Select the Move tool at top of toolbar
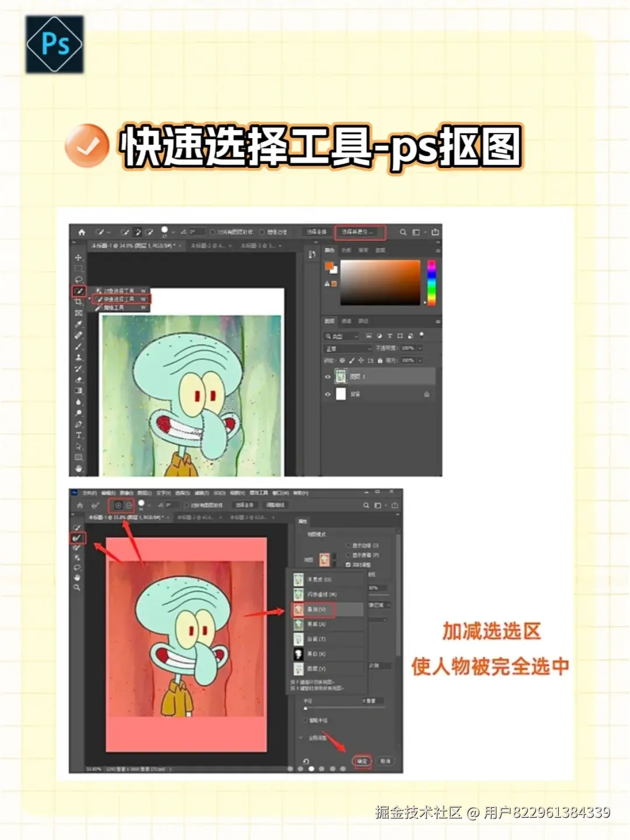The height and width of the screenshot is (840, 630). 78,258
